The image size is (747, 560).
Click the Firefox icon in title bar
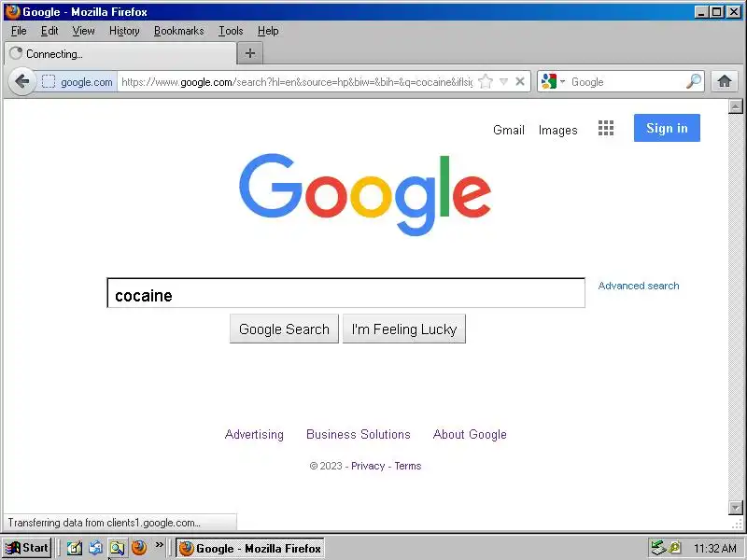pyautogui.click(x=12, y=11)
